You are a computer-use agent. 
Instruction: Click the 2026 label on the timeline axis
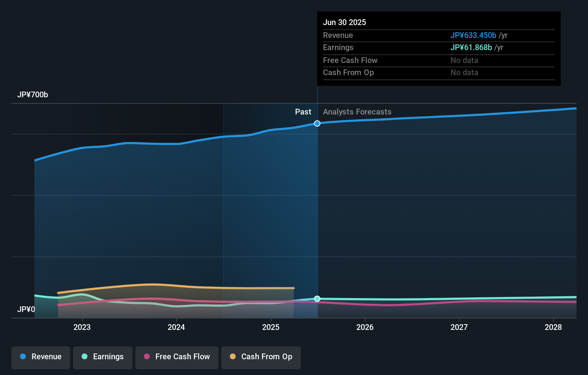click(365, 327)
